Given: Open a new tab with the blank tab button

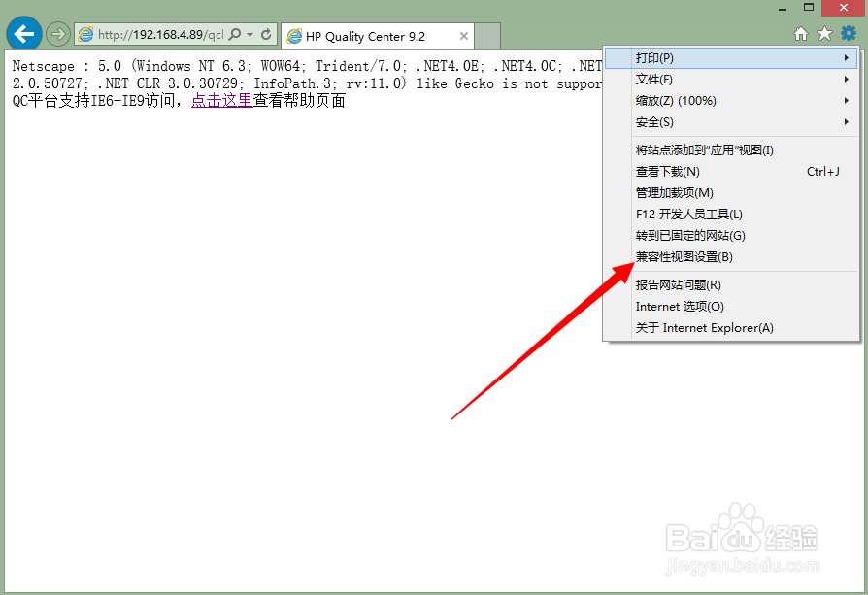Looking at the screenshot, I should [x=487, y=36].
